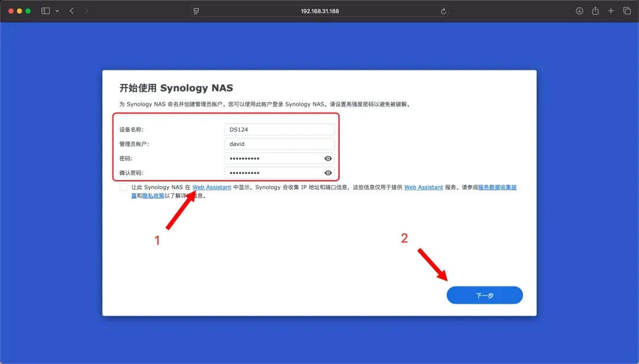Open the page settings icon in address bar

click(196, 11)
